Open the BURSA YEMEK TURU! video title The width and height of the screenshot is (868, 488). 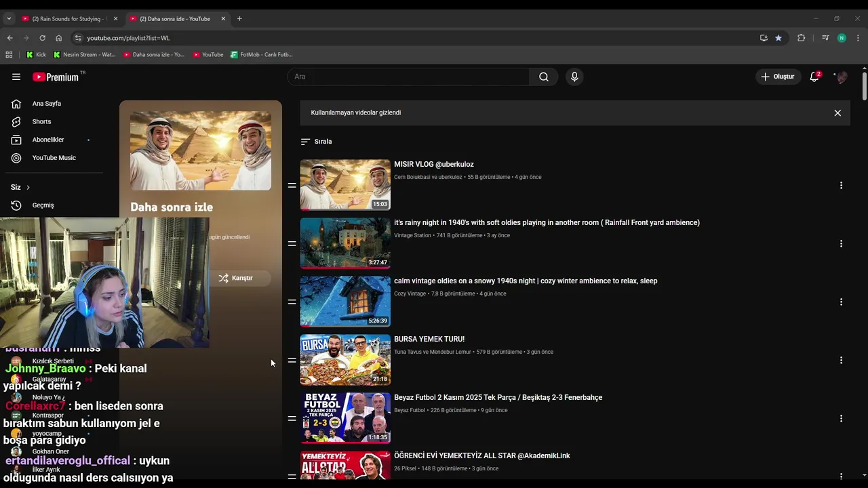pos(429,339)
